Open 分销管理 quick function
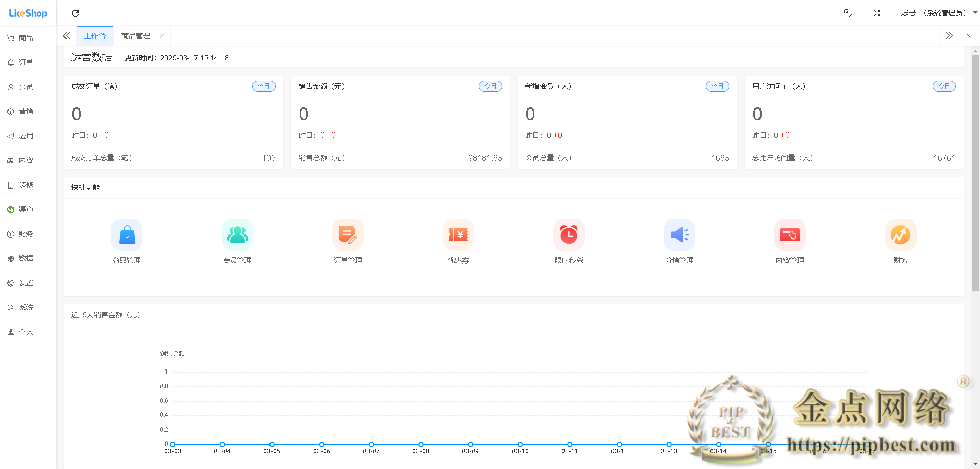Image resolution: width=980 pixels, height=469 pixels. click(x=679, y=240)
